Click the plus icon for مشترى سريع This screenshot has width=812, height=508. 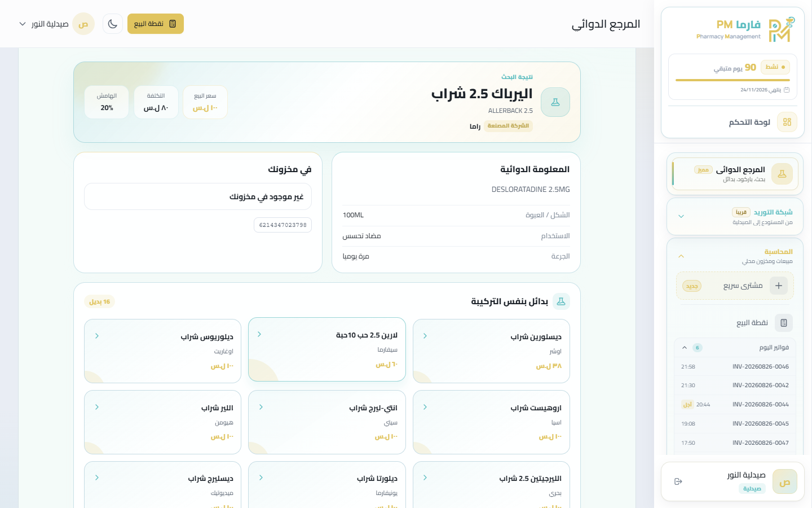point(779,286)
